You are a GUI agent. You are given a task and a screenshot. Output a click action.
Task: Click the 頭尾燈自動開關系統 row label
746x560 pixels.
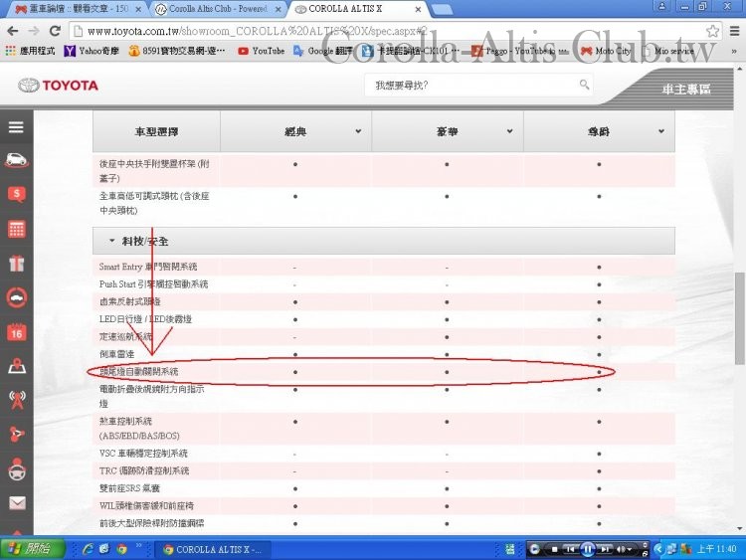pos(139,372)
